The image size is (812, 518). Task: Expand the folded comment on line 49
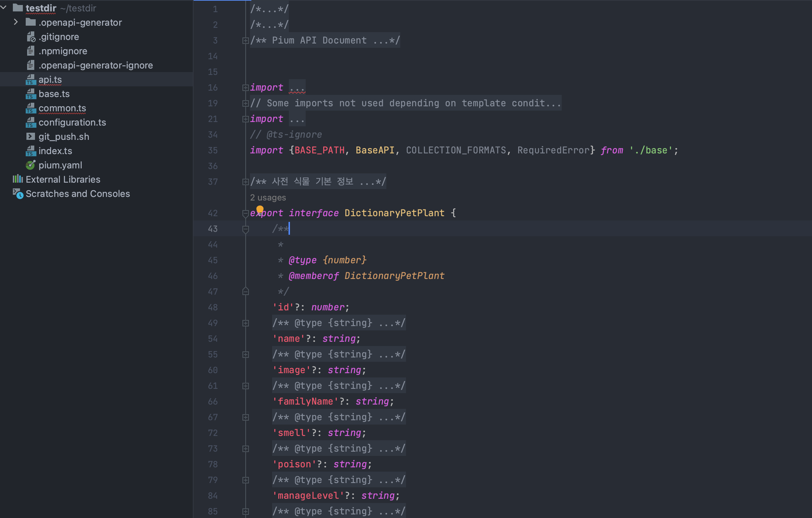click(x=245, y=323)
